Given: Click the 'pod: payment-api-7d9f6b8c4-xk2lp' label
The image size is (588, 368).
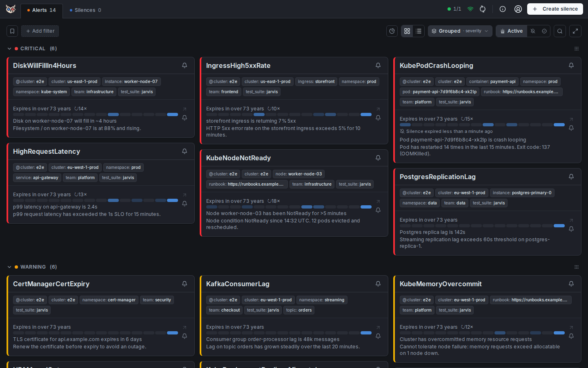Looking at the screenshot, I should pyautogui.click(x=439, y=92).
